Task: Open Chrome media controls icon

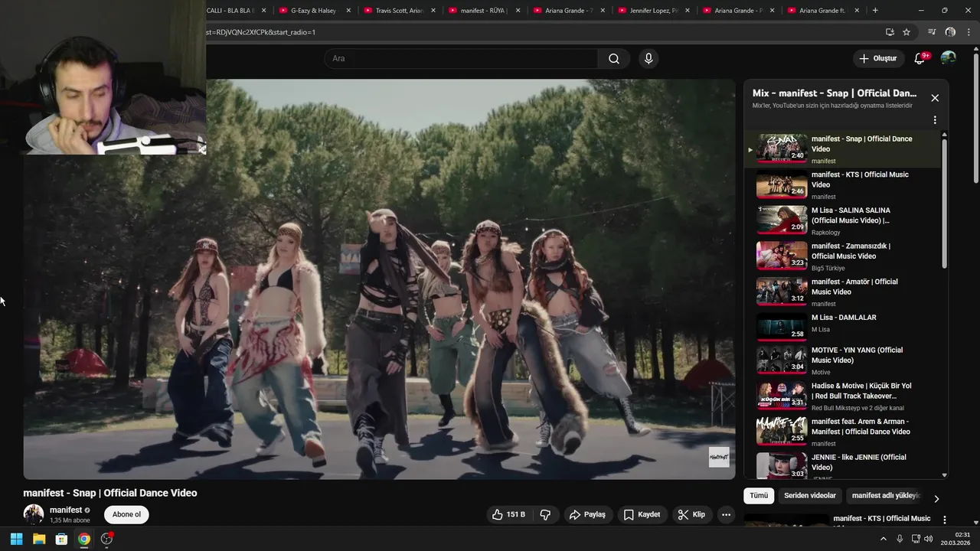Action: tap(932, 32)
